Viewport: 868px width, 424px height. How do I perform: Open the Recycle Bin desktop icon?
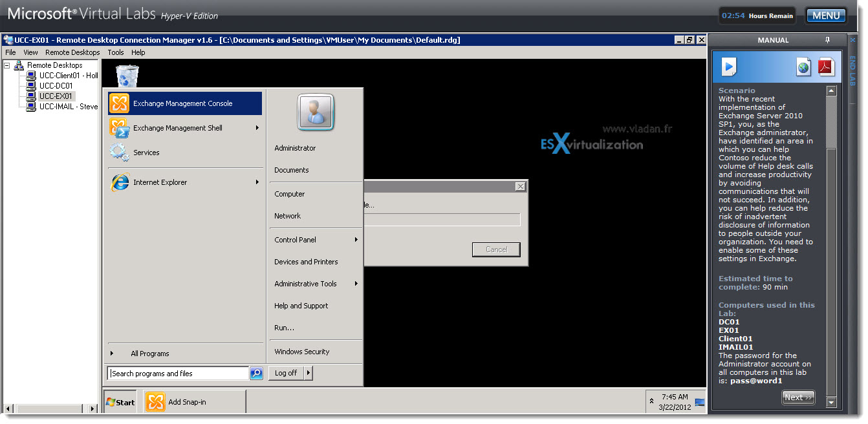click(127, 76)
